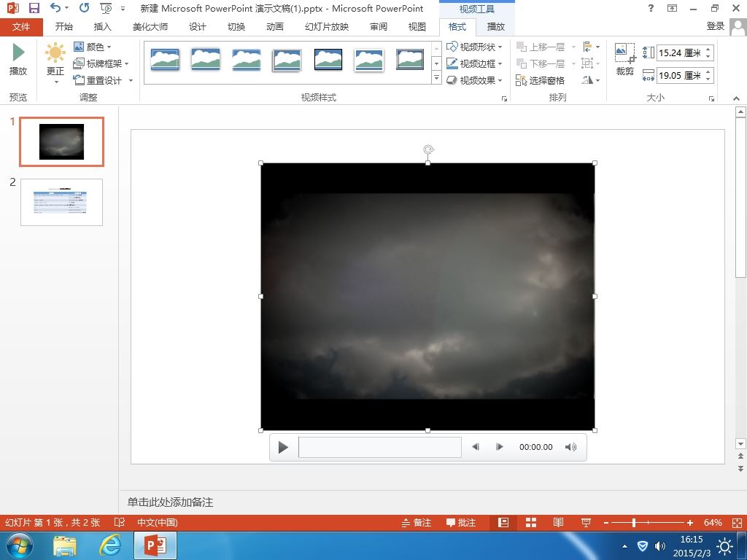Click 单击此处添加备注 notes area
Screen dimensions: 747x560
tap(170, 502)
